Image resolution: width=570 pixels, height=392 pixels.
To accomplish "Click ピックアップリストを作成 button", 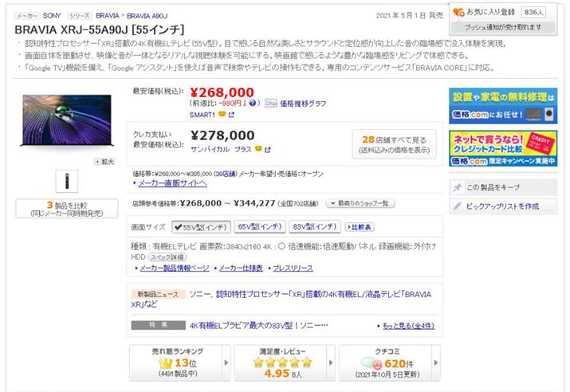I will point(503,206).
